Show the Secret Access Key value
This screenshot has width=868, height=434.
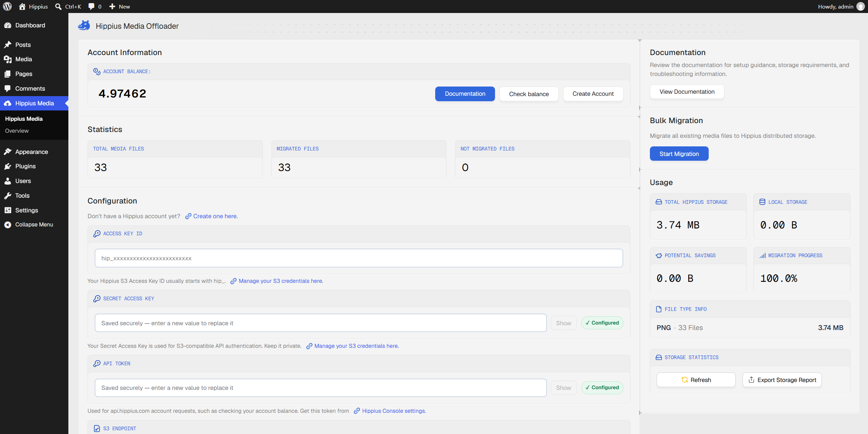pos(563,323)
